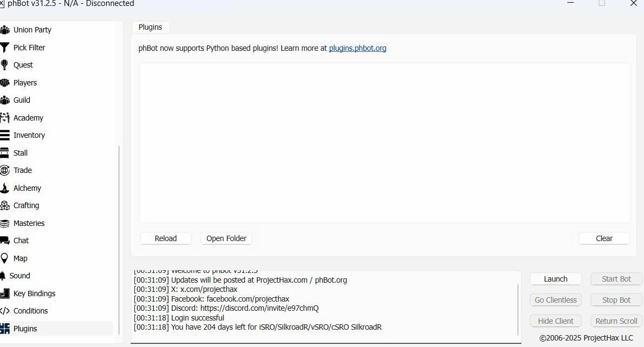
Task: Clear the plugin list with Clear button
Action: tap(604, 238)
